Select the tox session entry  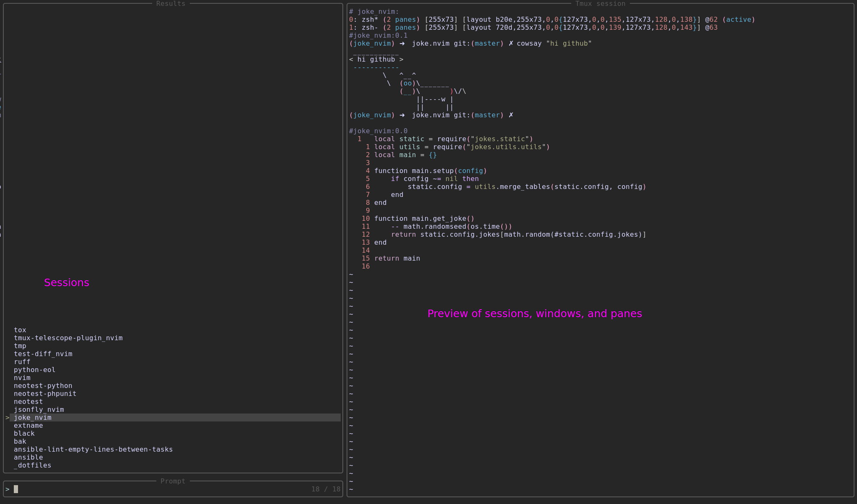click(x=20, y=330)
